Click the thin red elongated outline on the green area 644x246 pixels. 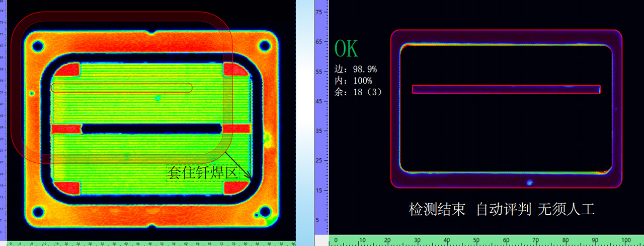122,88
